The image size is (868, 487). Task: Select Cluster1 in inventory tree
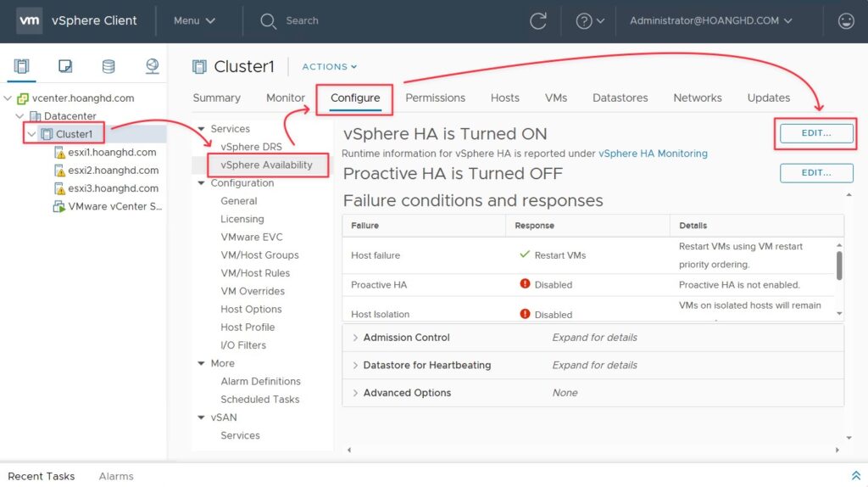pyautogui.click(x=75, y=134)
